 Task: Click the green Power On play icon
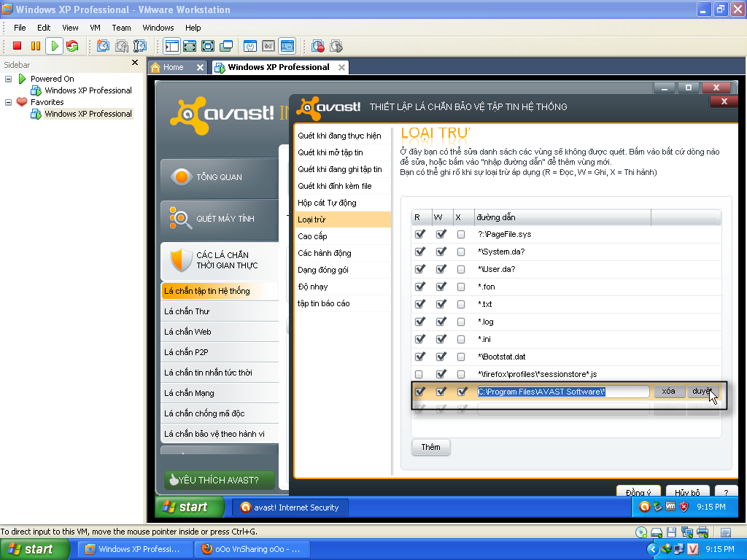point(54,46)
